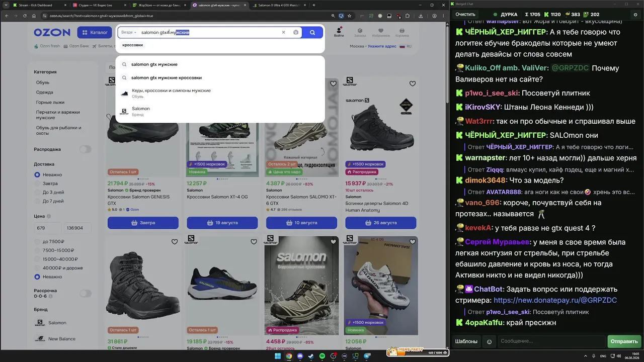
Task: Submit the search with the magnifier button
Action: (x=312, y=32)
